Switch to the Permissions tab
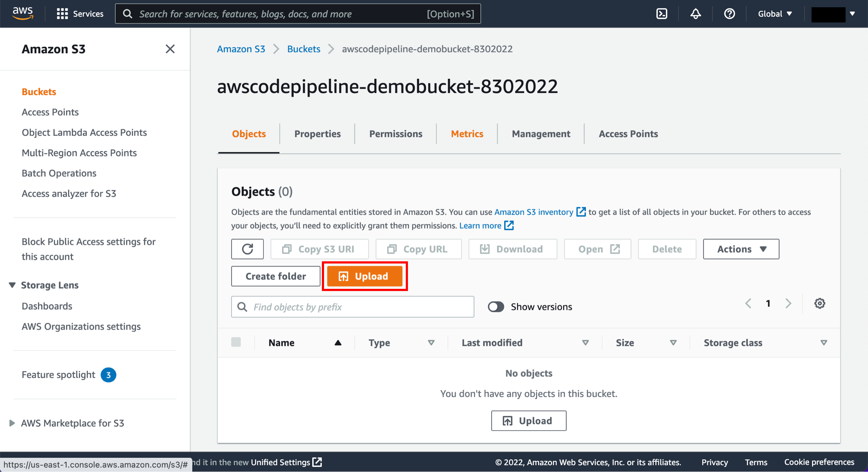 tap(396, 134)
